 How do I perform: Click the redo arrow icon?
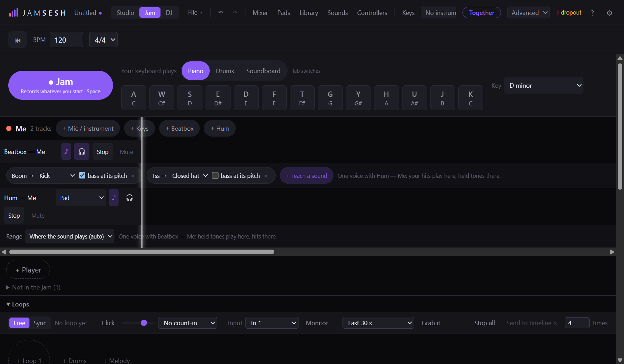point(235,12)
